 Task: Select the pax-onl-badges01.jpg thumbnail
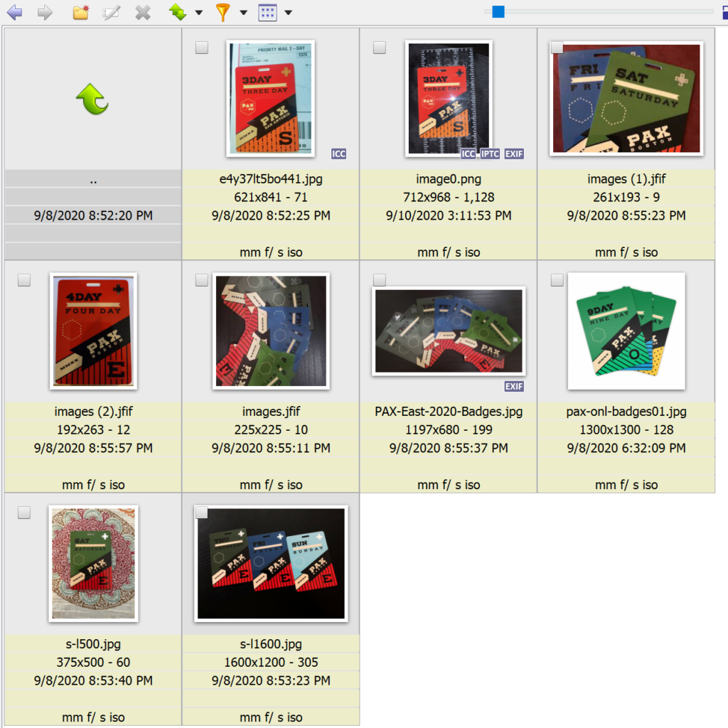tap(626, 331)
